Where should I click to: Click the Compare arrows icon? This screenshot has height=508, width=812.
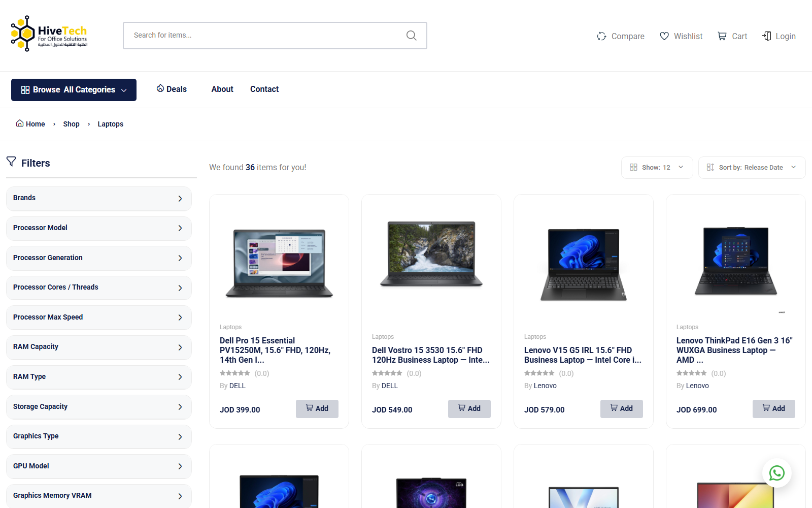click(x=602, y=37)
